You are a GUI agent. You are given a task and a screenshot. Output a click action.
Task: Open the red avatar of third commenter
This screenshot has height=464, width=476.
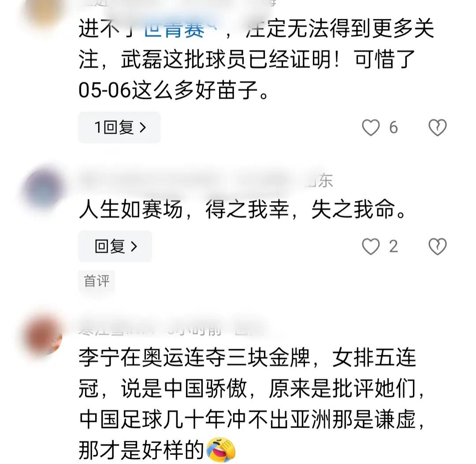tap(44, 335)
